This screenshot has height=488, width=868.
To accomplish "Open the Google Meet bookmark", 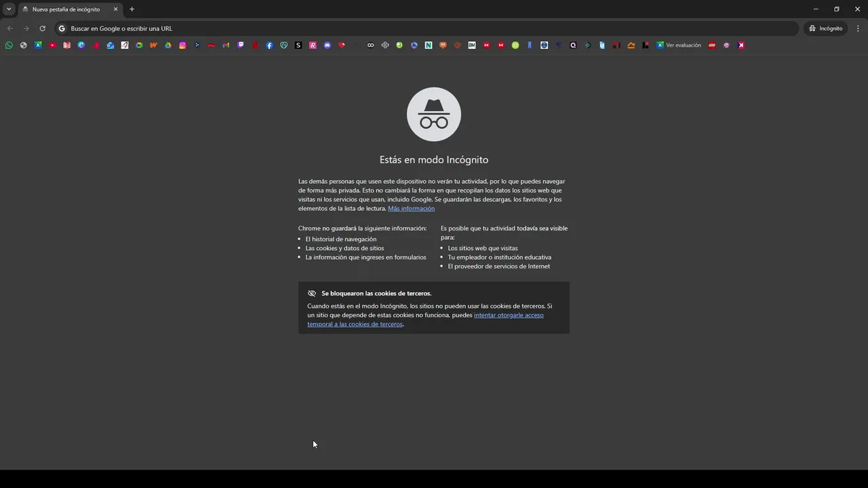I will pyautogui.click(x=139, y=45).
